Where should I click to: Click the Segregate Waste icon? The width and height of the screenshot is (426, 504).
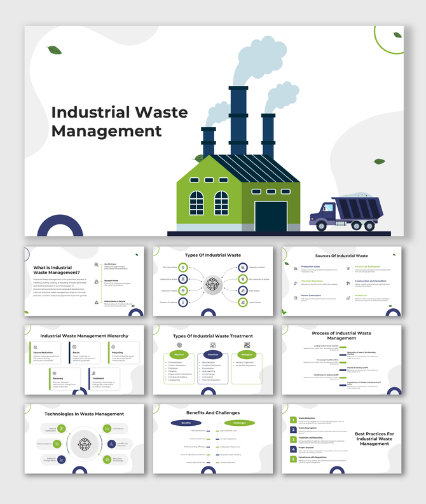coord(97,282)
